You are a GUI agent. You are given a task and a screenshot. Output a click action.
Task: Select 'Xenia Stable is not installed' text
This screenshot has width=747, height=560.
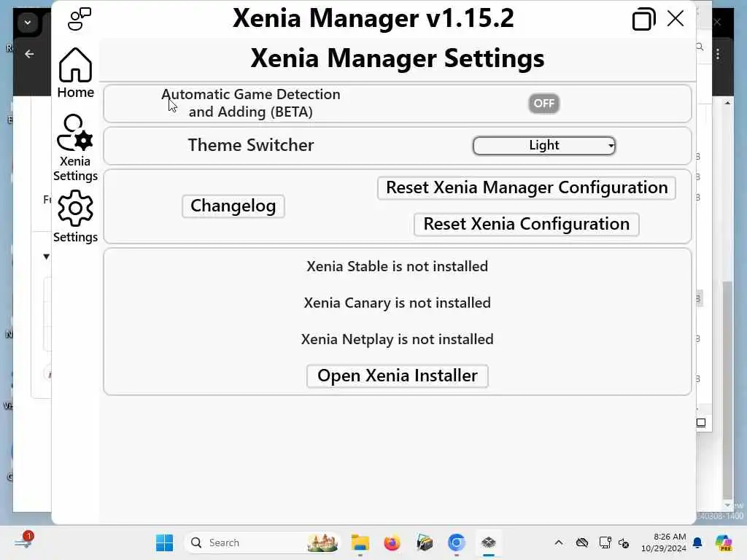(397, 266)
